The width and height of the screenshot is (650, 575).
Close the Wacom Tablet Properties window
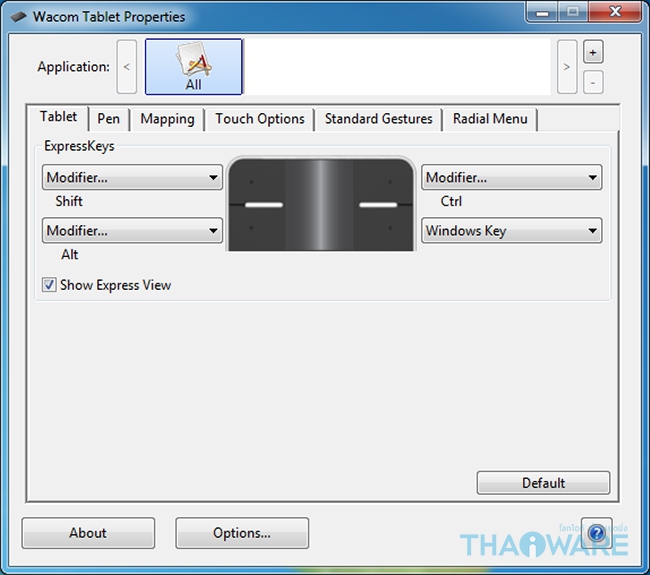[615, 12]
